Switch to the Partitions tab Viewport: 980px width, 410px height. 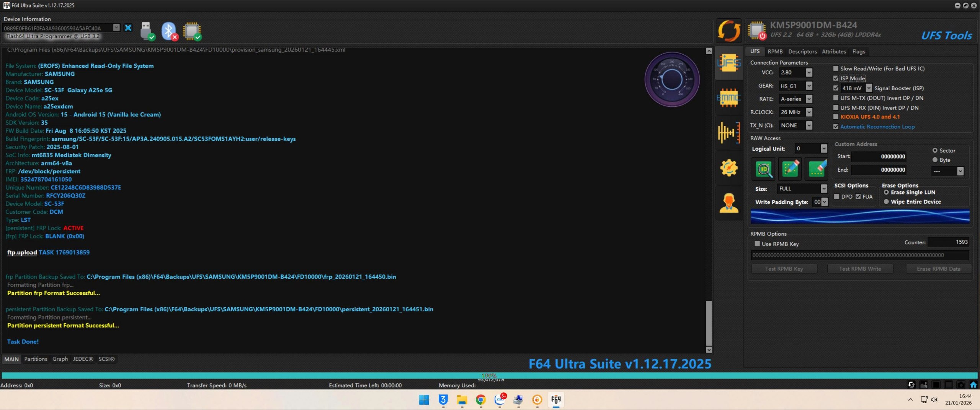point(36,359)
